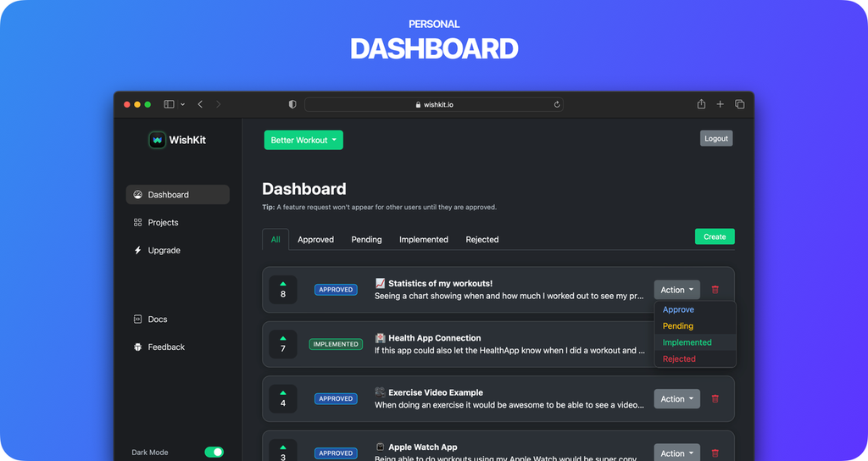Click the Logout button
868x461 pixels.
pyautogui.click(x=716, y=138)
